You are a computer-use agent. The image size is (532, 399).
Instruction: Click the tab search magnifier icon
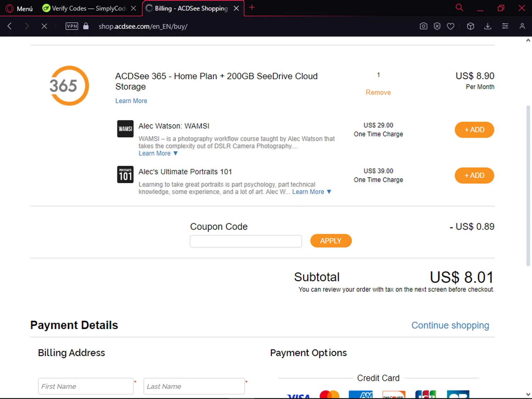(459, 7)
